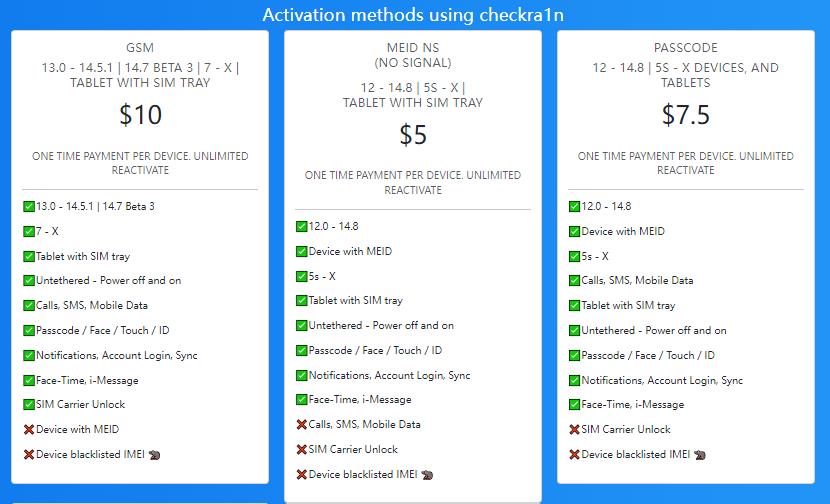This screenshot has width=830, height=504.
Task: Click MEID NS card's 'Face-Time, i-Message' checkmark
Action: [x=302, y=400]
